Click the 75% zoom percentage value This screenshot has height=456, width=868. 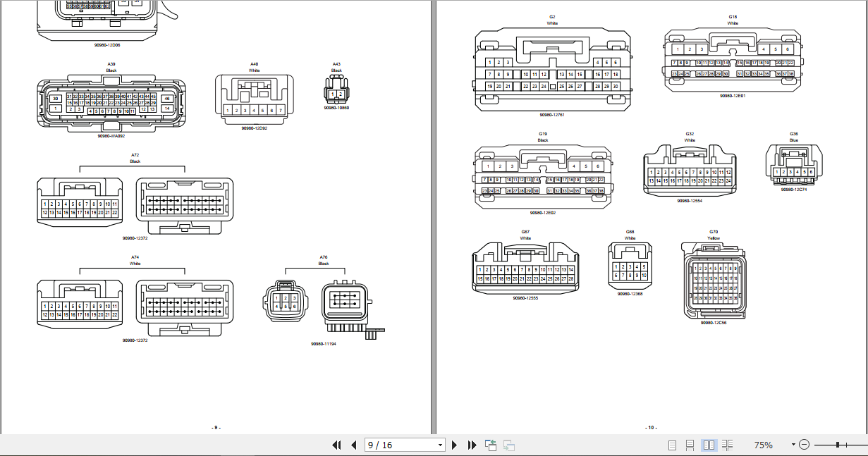(764, 445)
